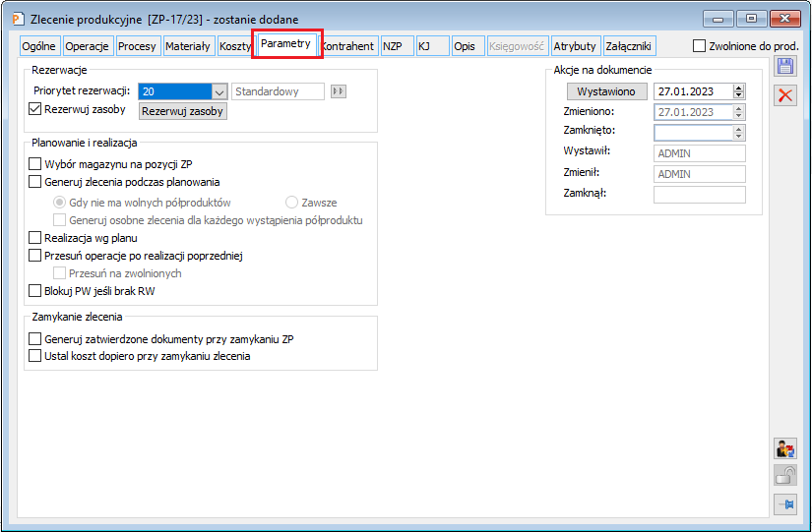Click the Zamknięto date field
This screenshot has width=812, height=532.
pos(694,133)
